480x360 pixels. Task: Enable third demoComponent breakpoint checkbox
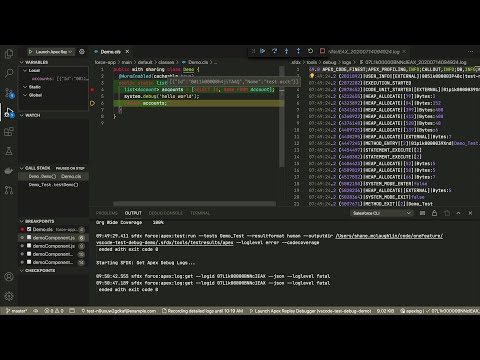click(29, 254)
